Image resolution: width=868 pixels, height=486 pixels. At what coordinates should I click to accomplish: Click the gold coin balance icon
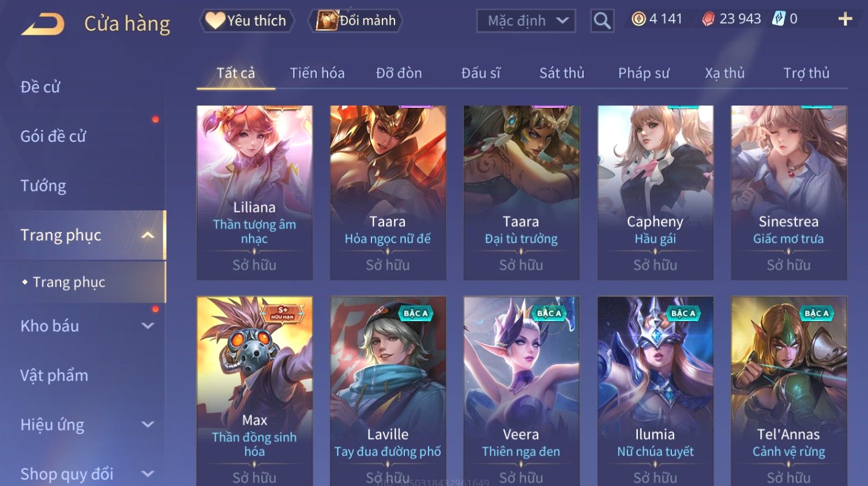click(x=638, y=19)
